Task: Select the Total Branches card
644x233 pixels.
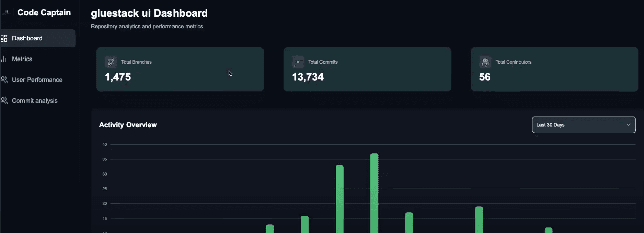Action: [180, 69]
